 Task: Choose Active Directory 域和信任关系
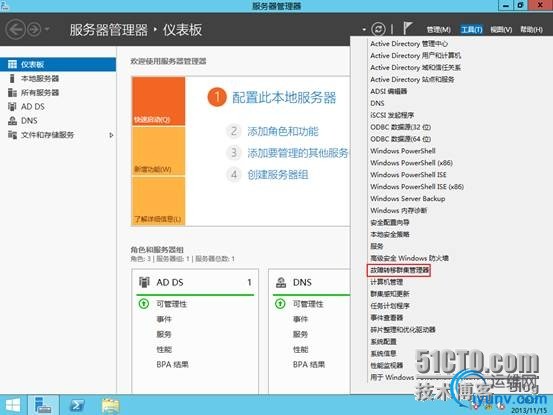pyautogui.click(x=415, y=67)
